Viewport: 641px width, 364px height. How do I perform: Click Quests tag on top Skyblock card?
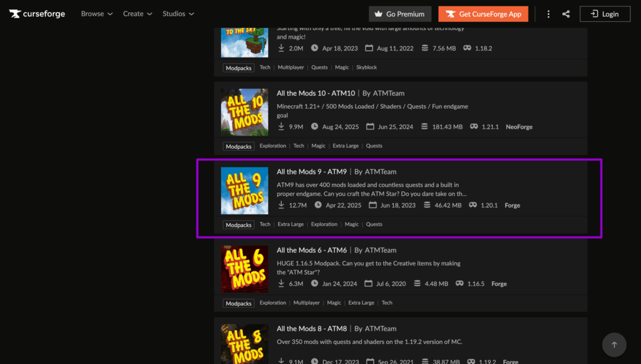pyautogui.click(x=319, y=68)
